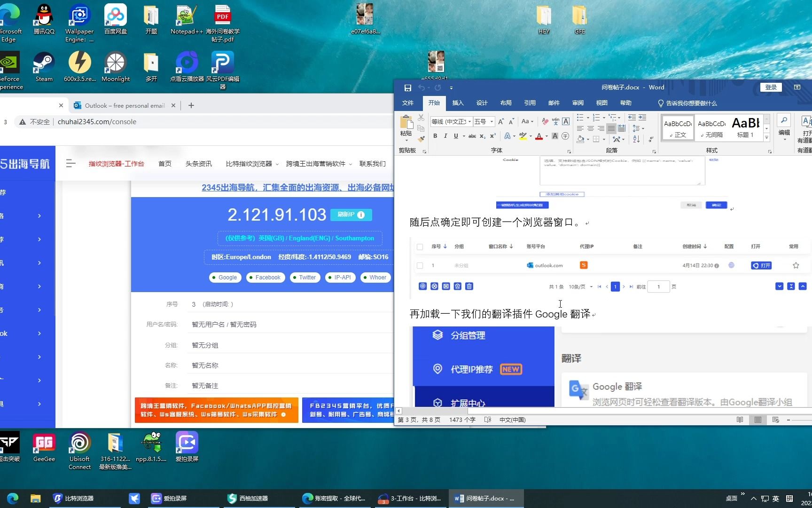Viewport: 812px width, 508px height.
Task: Clear all formatting with eraser icon
Action: 545,121
